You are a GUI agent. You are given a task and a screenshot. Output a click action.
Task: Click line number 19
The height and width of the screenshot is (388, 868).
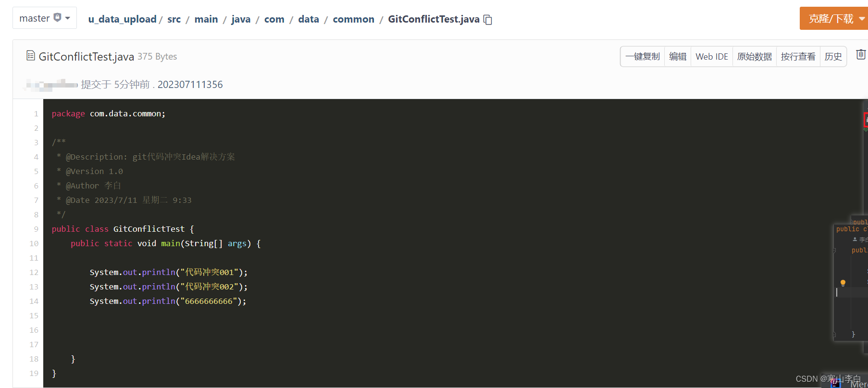(x=34, y=374)
